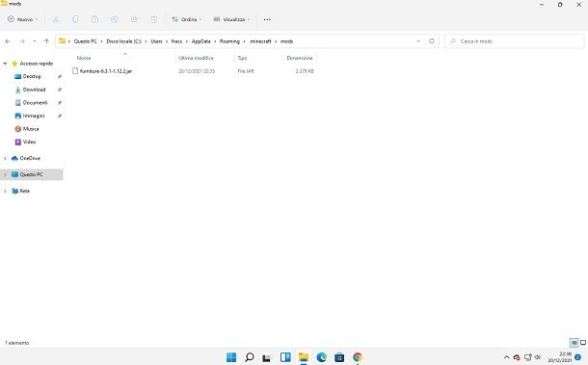Collapse the Accesso rapido section
Viewport: 588px width, 365px height.
[x=5, y=64]
